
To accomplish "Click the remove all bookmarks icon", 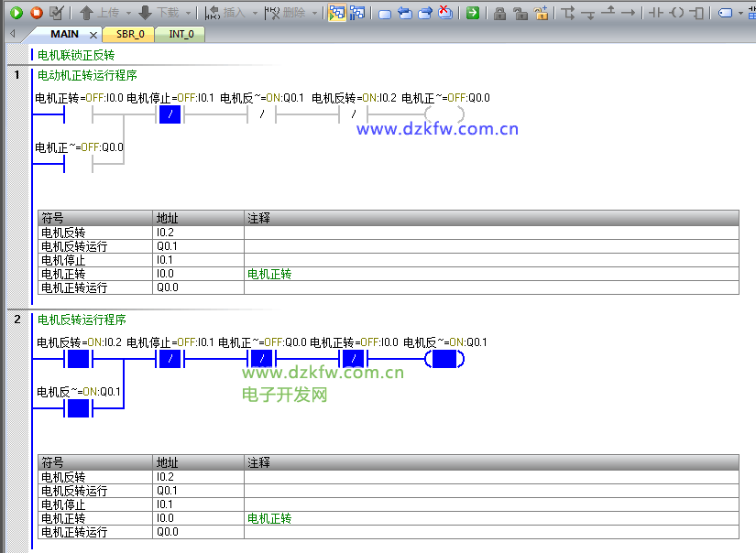I will click(444, 13).
